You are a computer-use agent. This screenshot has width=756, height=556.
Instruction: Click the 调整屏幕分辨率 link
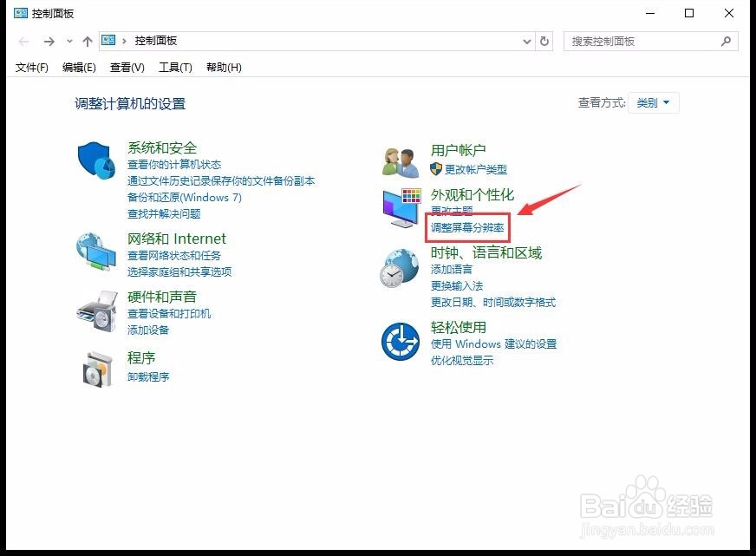pyautogui.click(x=467, y=227)
